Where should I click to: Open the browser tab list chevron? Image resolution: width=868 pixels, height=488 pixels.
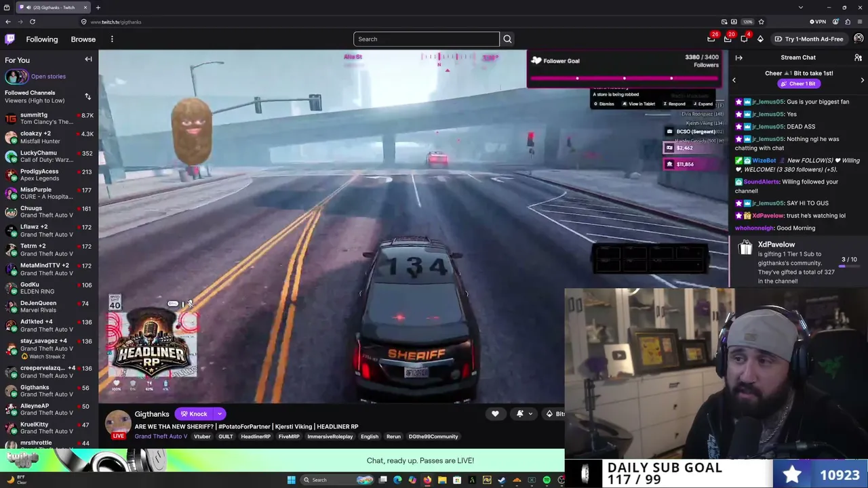tap(801, 7)
